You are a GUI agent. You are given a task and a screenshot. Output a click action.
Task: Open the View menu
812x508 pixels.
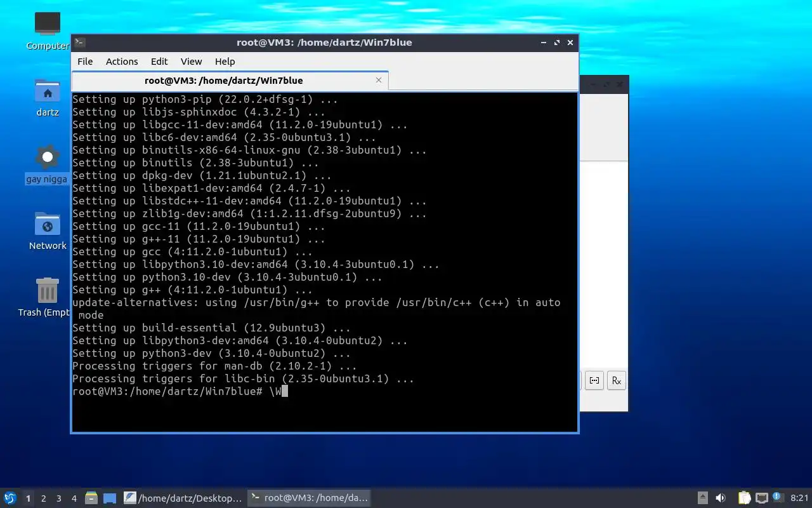point(191,62)
